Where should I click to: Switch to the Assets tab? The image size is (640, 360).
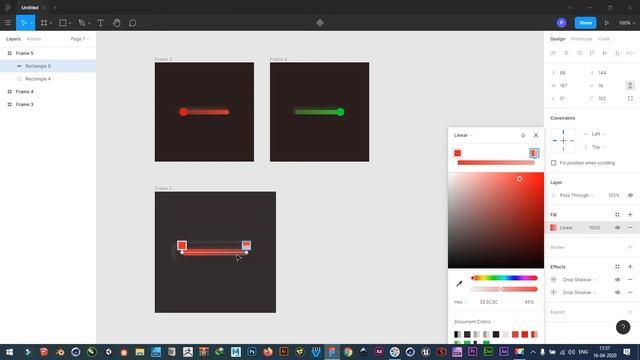34,39
